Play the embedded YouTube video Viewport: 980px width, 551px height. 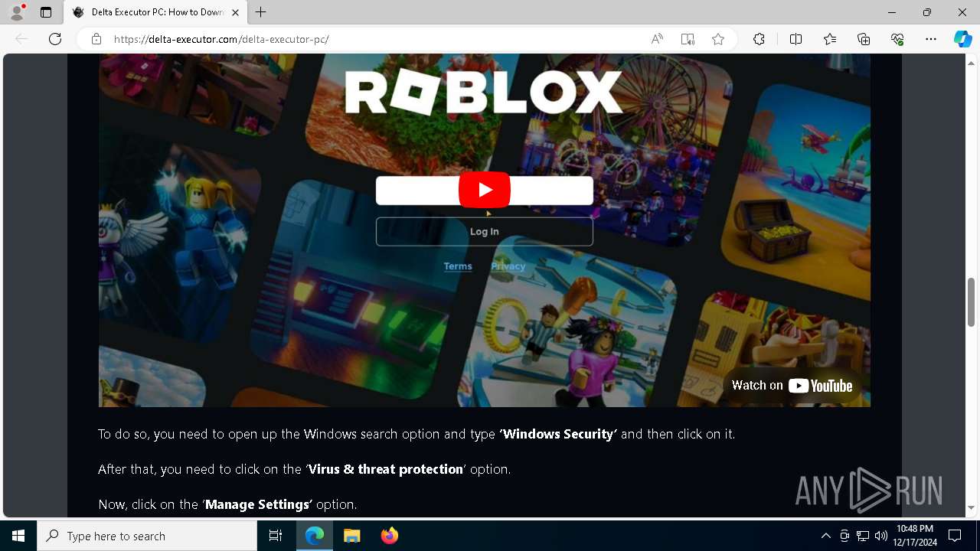485,190
